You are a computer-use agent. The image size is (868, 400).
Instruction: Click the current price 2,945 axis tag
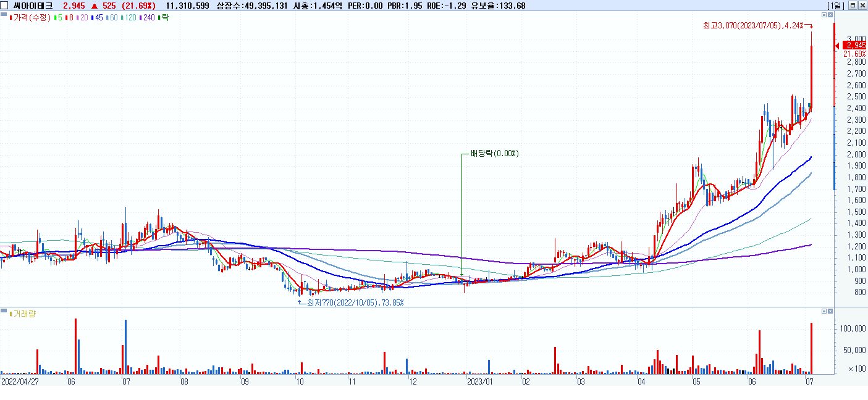[x=855, y=45]
